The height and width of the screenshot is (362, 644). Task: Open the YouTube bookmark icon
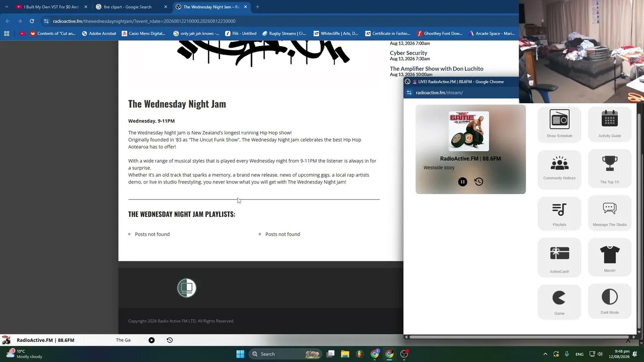coord(22,34)
